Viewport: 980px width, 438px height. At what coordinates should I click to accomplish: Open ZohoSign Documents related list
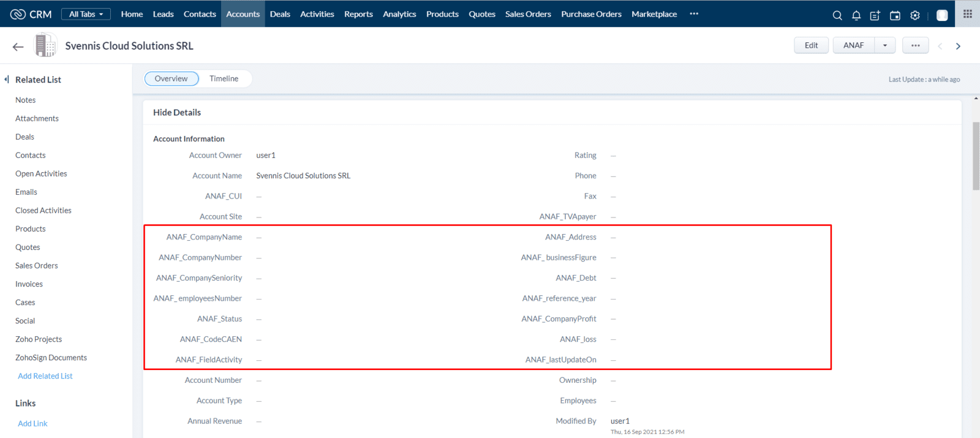(x=51, y=357)
